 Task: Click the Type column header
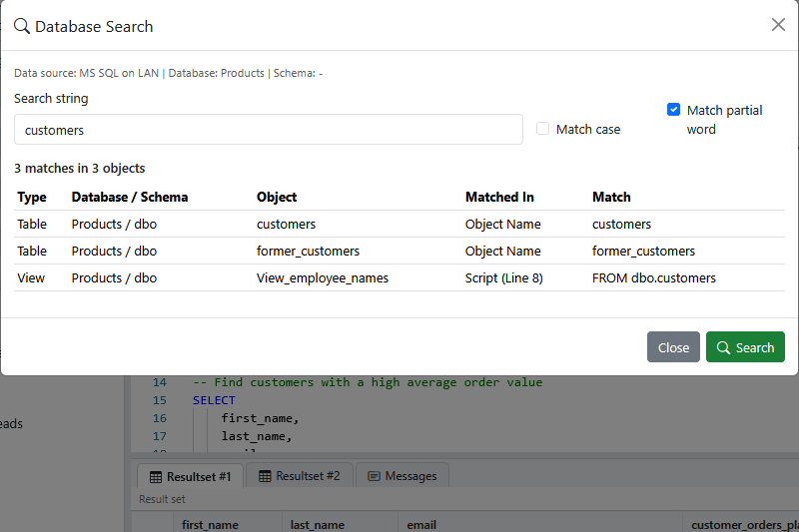(x=32, y=197)
